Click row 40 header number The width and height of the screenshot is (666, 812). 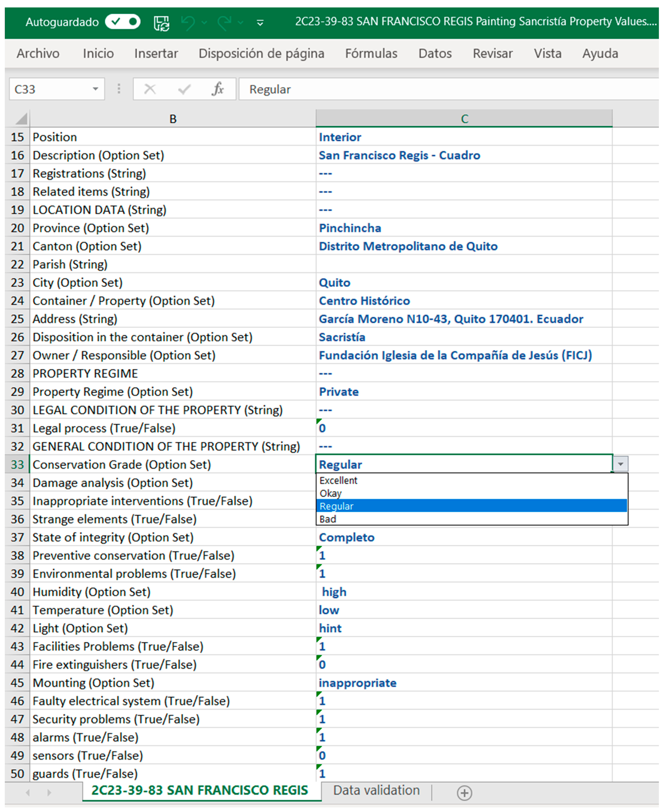point(17,592)
